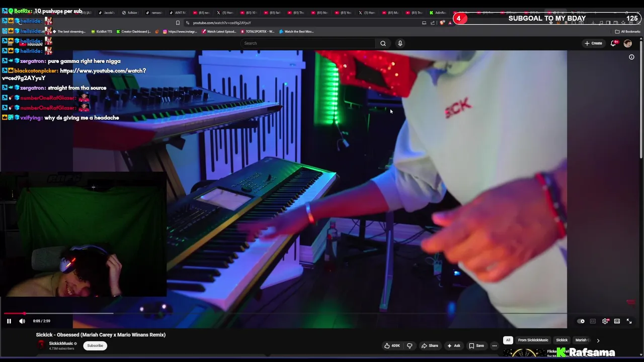This screenshot has height=362, width=644.
Task: Switch to the AINT N browser tab
Action: pyautogui.click(x=178, y=13)
